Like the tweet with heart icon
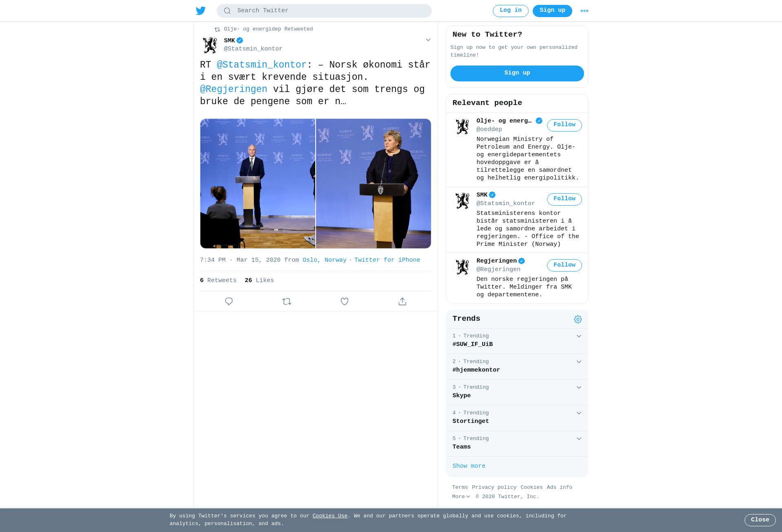The image size is (782, 532). (x=345, y=301)
